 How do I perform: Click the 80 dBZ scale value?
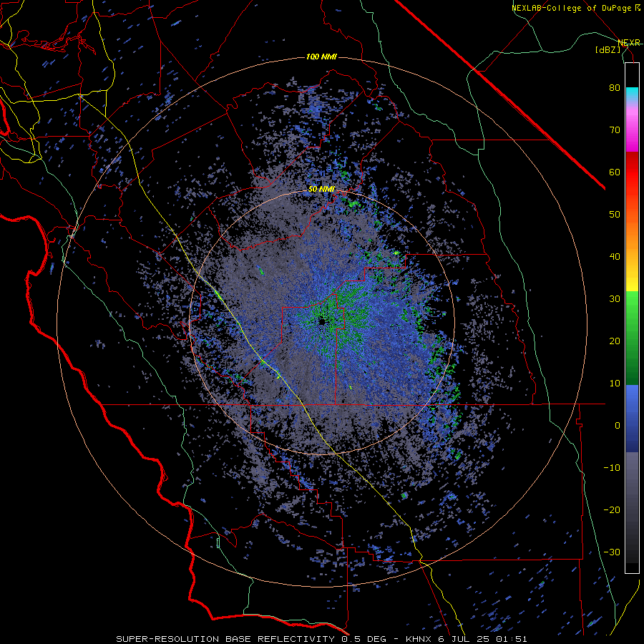615,88
